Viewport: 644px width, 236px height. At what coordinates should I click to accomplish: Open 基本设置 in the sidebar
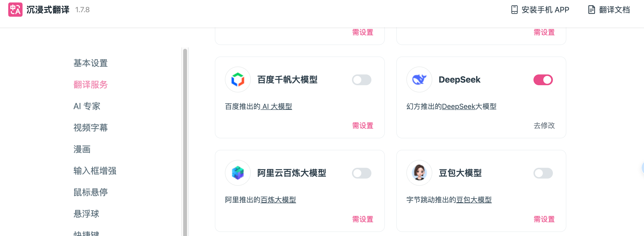(90, 63)
